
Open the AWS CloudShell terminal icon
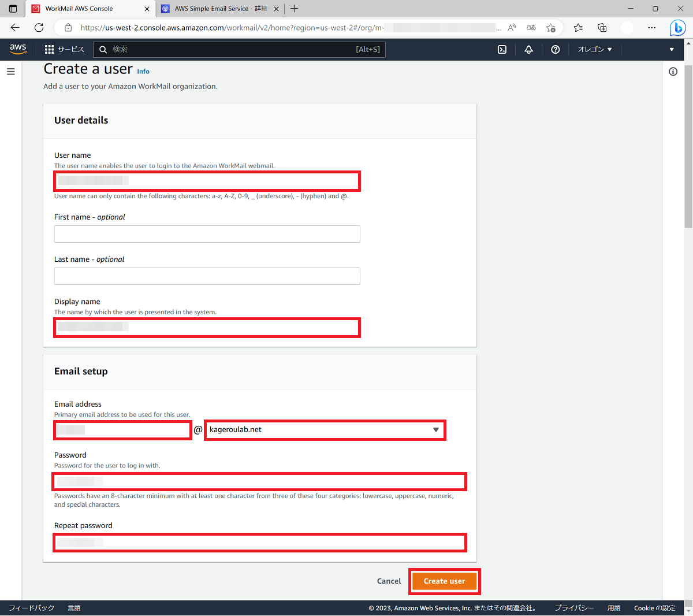pyautogui.click(x=501, y=49)
